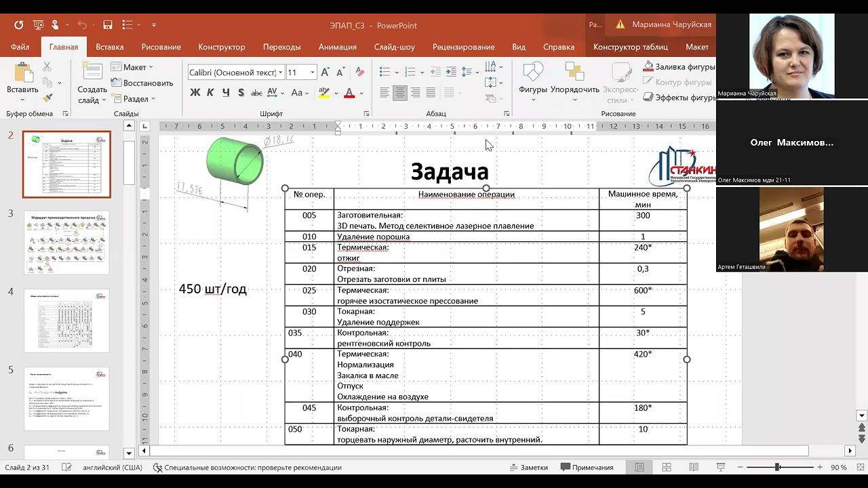The image size is (868, 488).
Task: Click the Восстановить reset button
Action: (x=142, y=83)
